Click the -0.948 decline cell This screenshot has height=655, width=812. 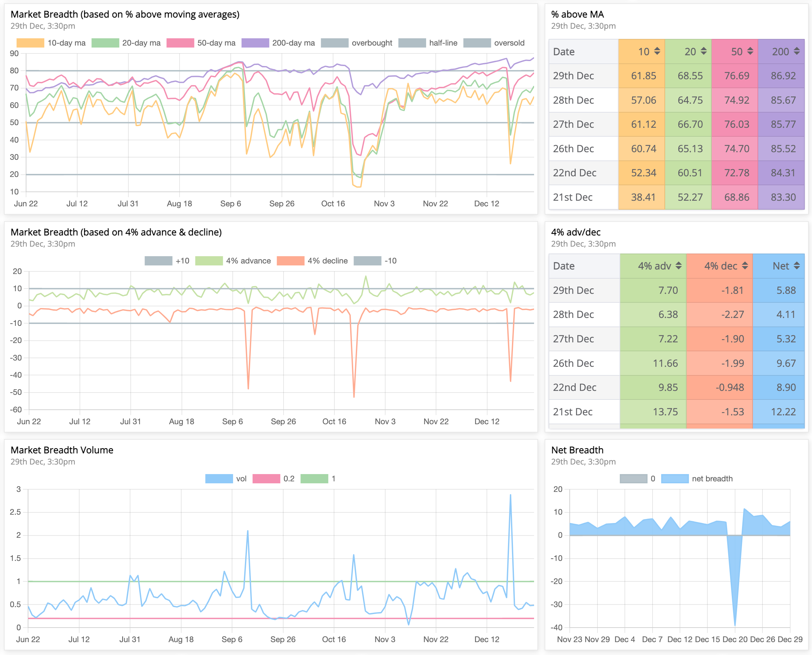pyautogui.click(x=719, y=388)
